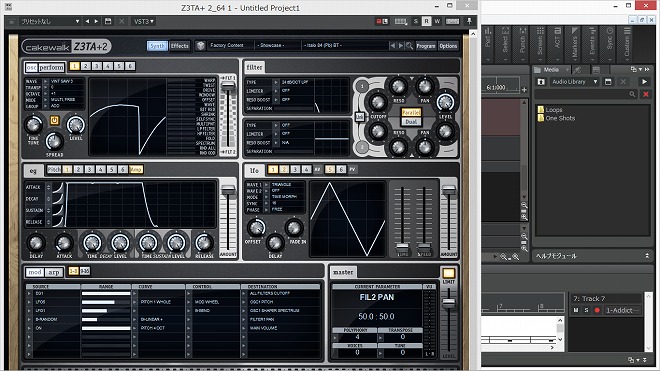Toggle the W (write automation) button

pyautogui.click(x=437, y=21)
